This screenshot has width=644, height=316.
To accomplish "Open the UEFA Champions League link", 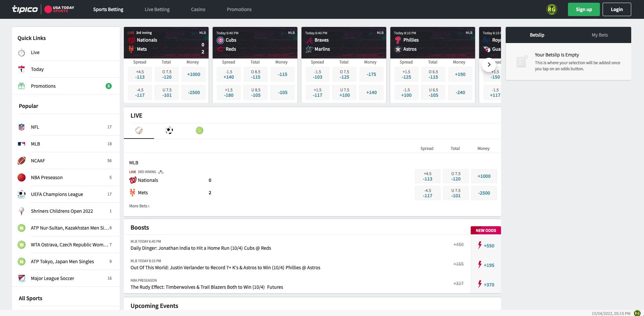I will point(66,194).
